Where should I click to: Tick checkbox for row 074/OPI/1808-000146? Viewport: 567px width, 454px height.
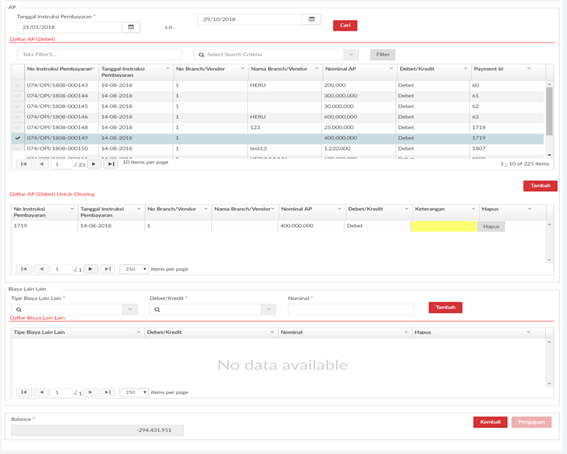(18, 117)
